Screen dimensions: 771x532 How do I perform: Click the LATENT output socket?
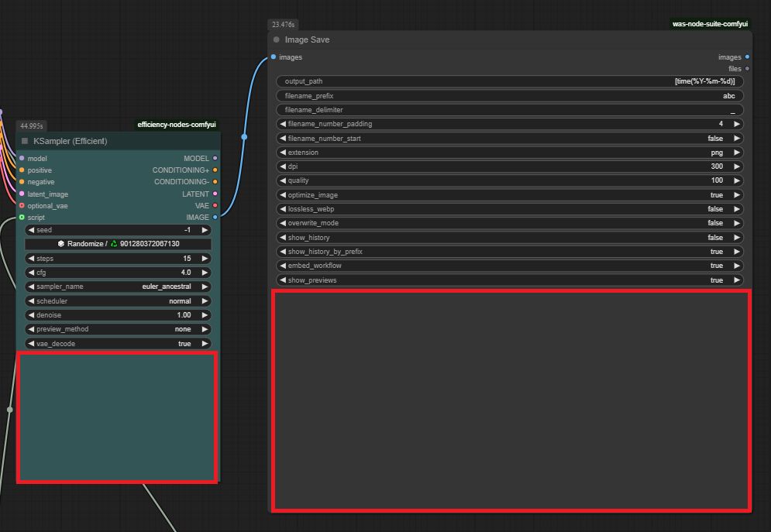(x=215, y=194)
